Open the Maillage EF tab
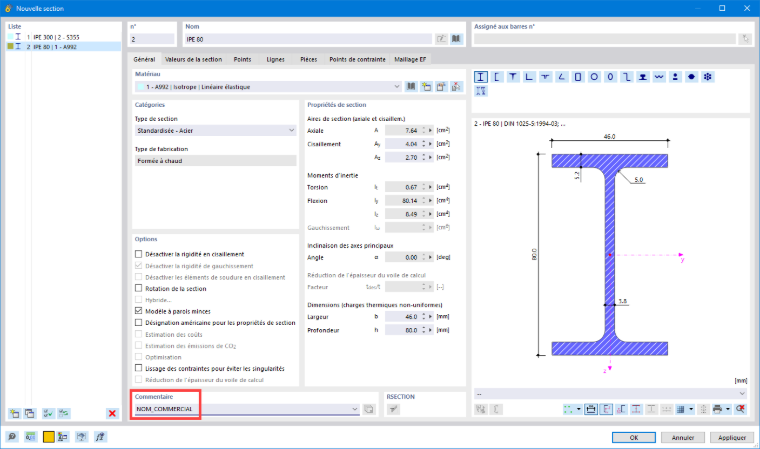This screenshot has height=449, width=760. (x=410, y=59)
